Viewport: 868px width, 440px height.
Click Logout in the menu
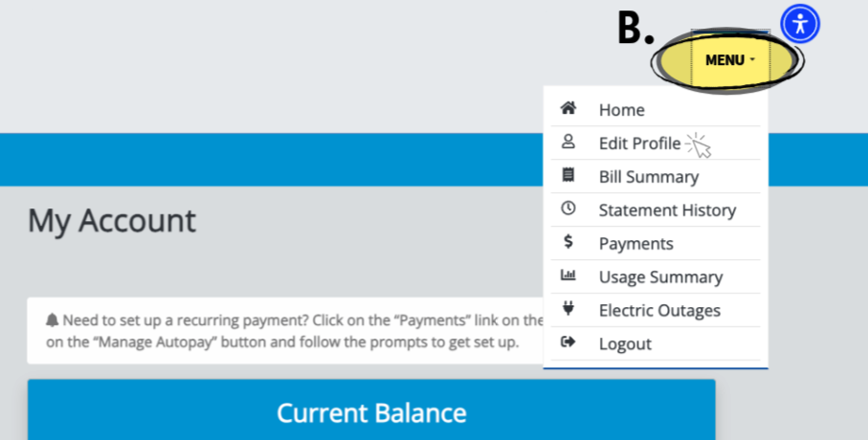coord(625,344)
